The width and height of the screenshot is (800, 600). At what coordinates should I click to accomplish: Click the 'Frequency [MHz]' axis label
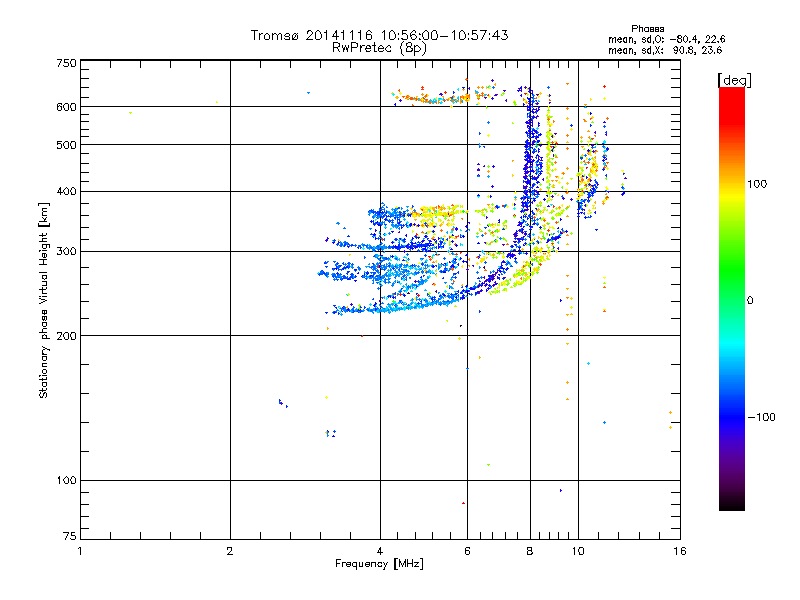pyautogui.click(x=379, y=564)
